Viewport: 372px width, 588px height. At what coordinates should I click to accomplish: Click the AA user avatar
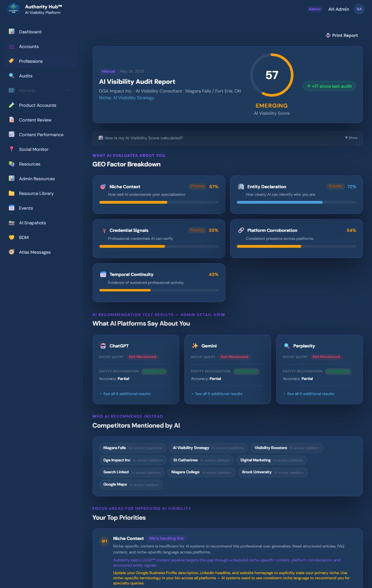click(359, 9)
